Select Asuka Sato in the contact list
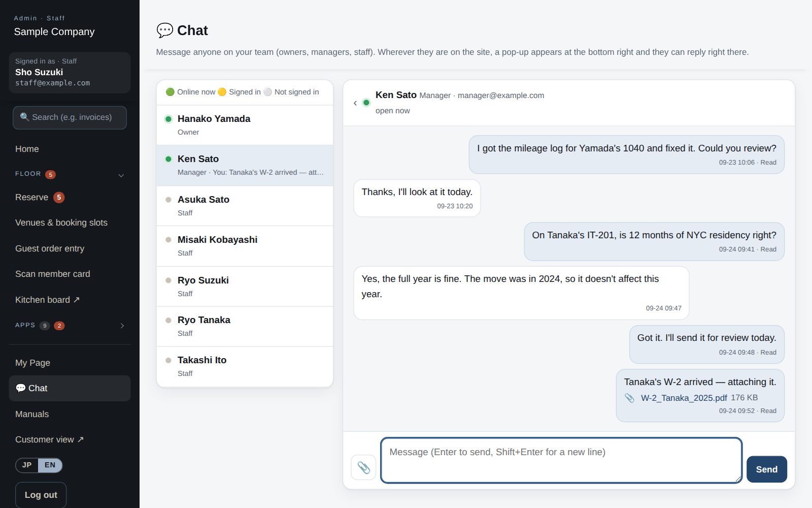 [245, 206]
